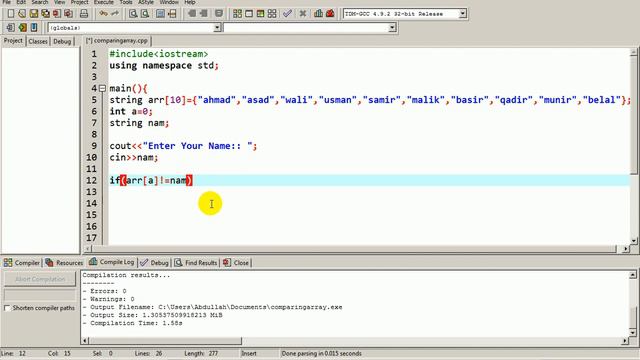Click the 'using namespace std;' line
The height and width of the screenshot is (360, 640).
(164, 65)
